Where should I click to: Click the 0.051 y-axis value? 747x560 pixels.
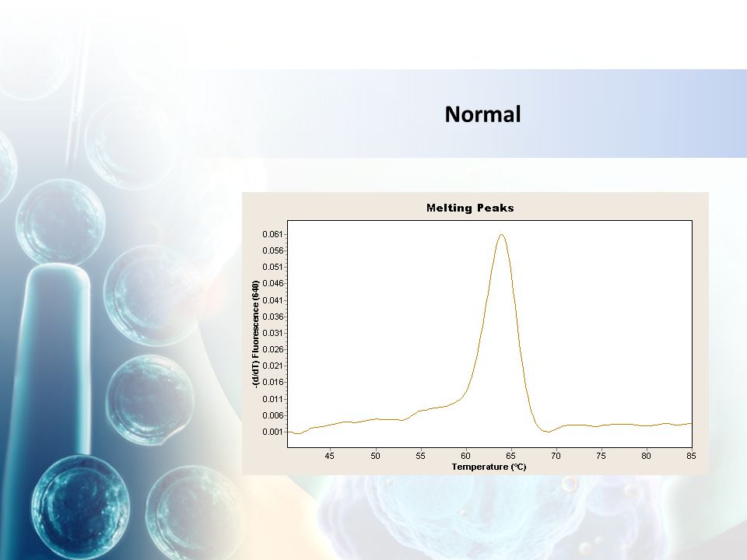pyautogui.click(x=272, y=267)
